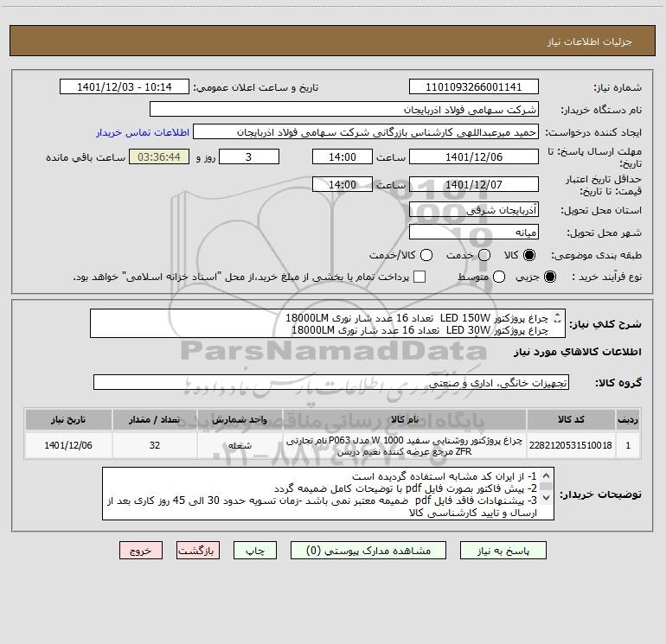Viewport: 666px width, 644px height.
Task: Click the بازگشت back button
Action: pyautogui.click(x=198, y=551)
